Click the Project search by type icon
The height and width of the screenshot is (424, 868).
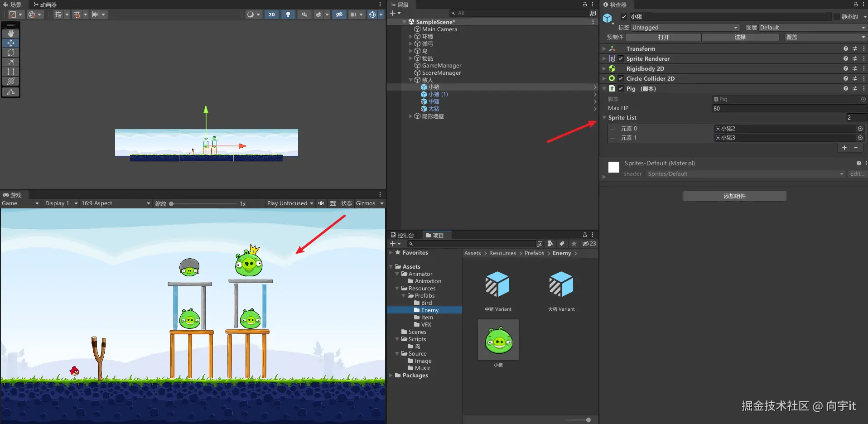[550, 244]
